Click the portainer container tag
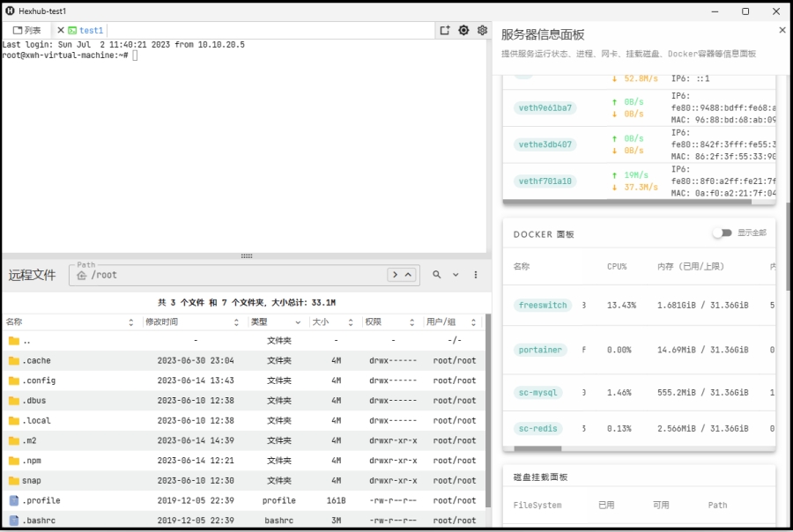This screenshot has height=532, width=793. pyautogui.click(x=540, y=350)
